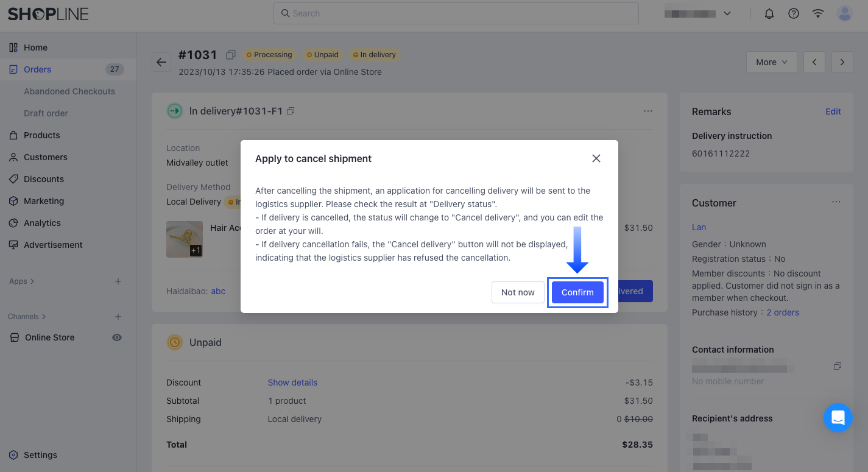Open customer Lan profile
Viewport: 868px width, 472px height.
[699, 227]
